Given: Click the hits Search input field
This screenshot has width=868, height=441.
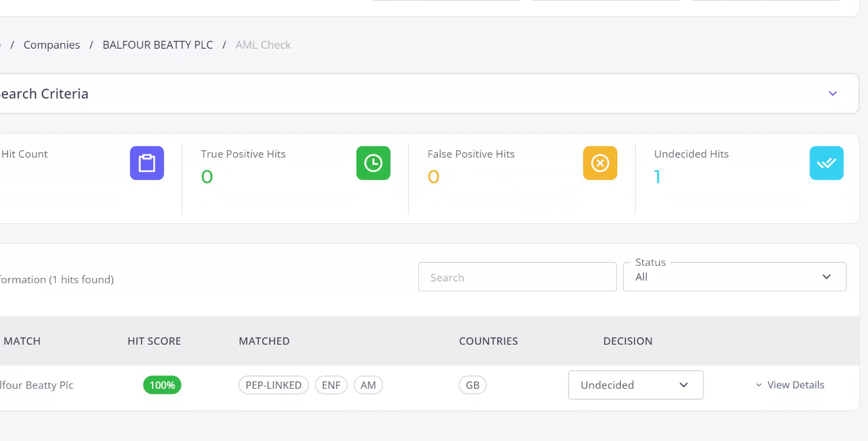Looking at the screenshot, I should click(517, 277).
